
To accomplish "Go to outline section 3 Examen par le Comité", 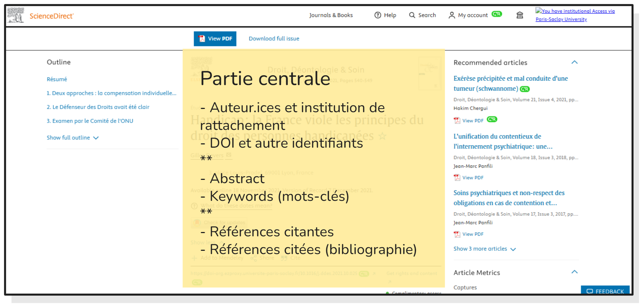I will click(90, 121).
